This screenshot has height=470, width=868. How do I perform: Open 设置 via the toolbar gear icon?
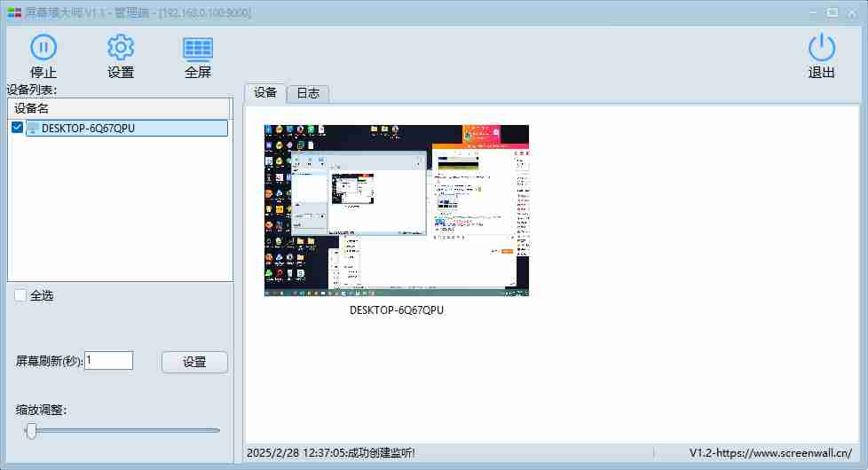tap(120, 48)
